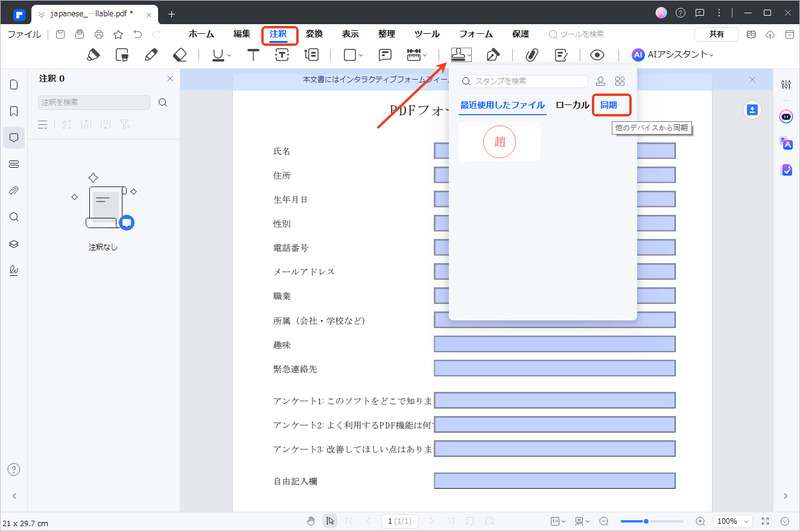The height and width of the screenshot is (531, 800).
Task: Click the 趣味 form field
Action: click(555, 344)
